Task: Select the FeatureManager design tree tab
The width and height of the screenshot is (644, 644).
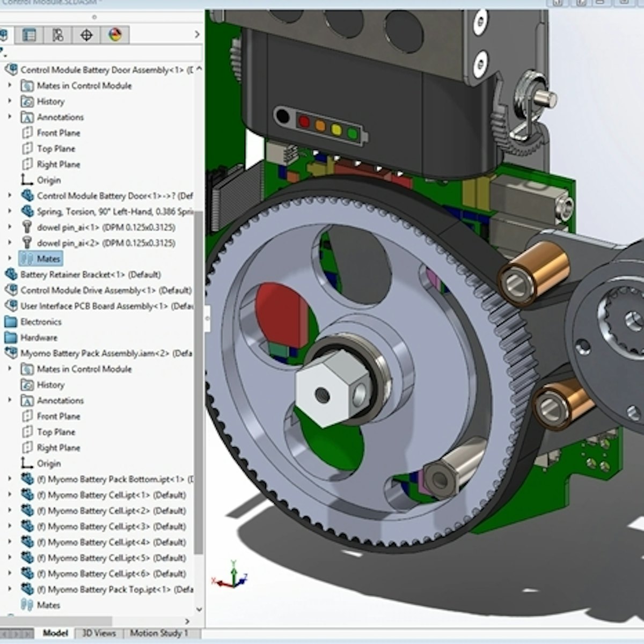Action: tap(5, 34)
